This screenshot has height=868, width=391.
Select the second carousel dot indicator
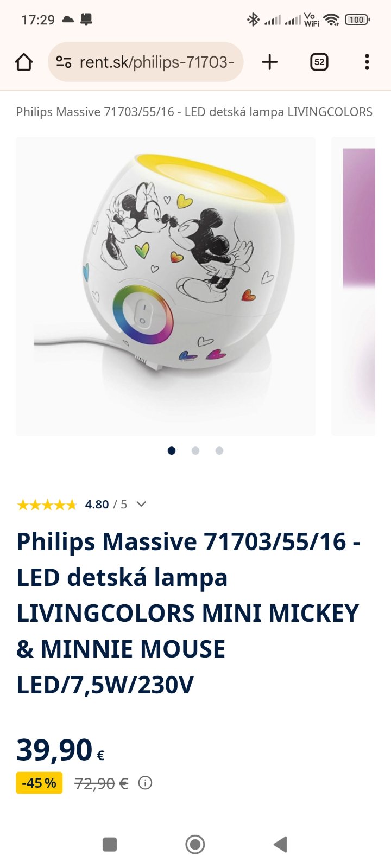click(x=195, y=450)
